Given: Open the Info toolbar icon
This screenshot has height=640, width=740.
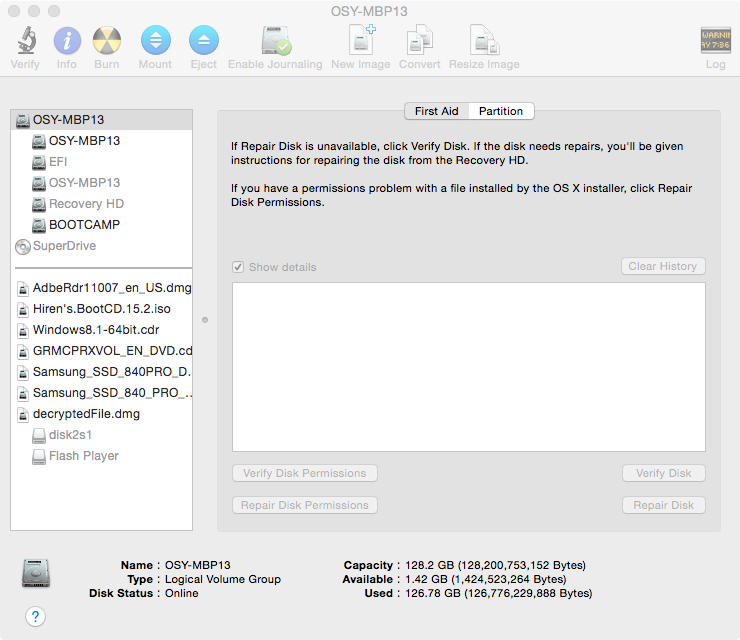Looking at the screenshot, I should pyautogui.click(x=67, y=41).
